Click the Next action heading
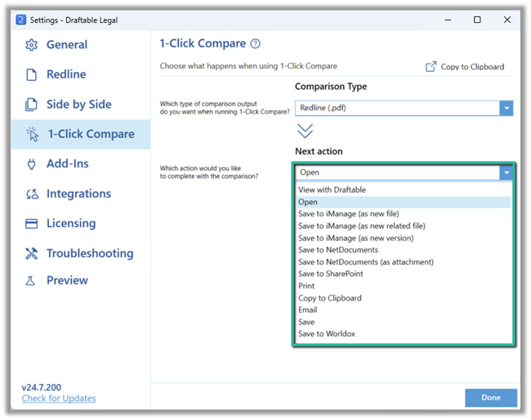This screenshot has width=531, height=420. click(319, 151)
